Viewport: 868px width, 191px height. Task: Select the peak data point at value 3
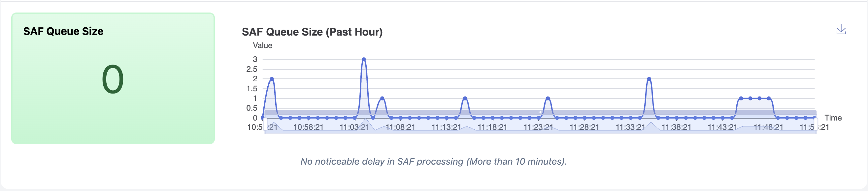[x=364, y=59]
